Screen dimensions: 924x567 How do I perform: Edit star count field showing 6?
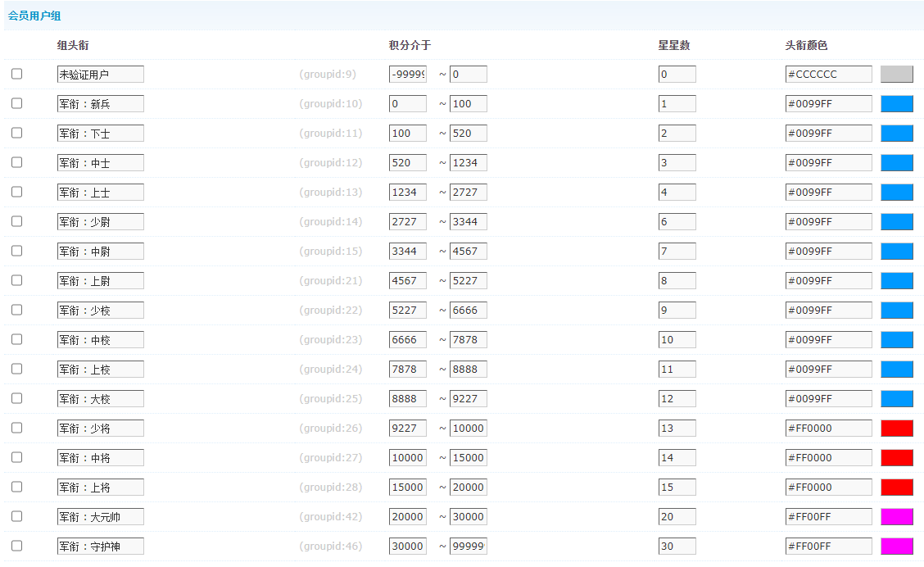pyautogui.click(x=677, y=221)
